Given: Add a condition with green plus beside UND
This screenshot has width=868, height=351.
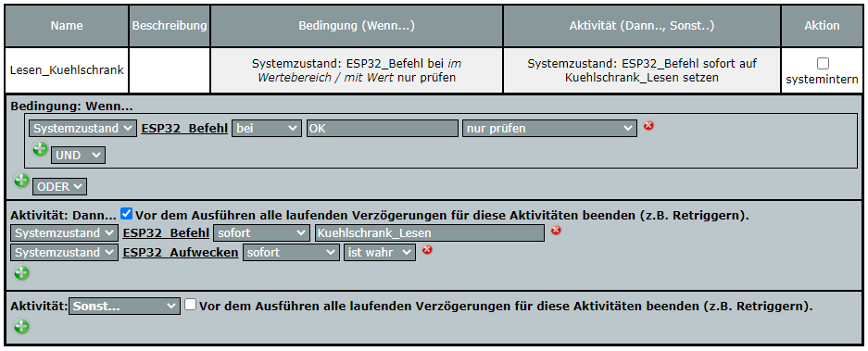Looking at the screenshot, I should coord(39,149).
